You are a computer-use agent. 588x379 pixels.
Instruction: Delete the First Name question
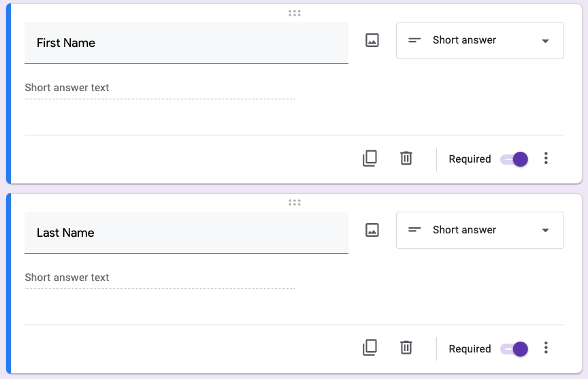(406, 159)
